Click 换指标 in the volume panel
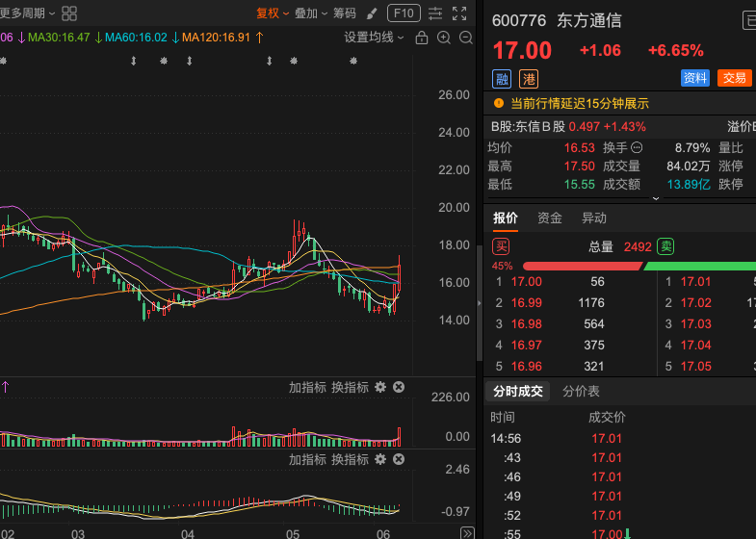The width and height of the screenshot is (756, 539). (x=350, y=387)
